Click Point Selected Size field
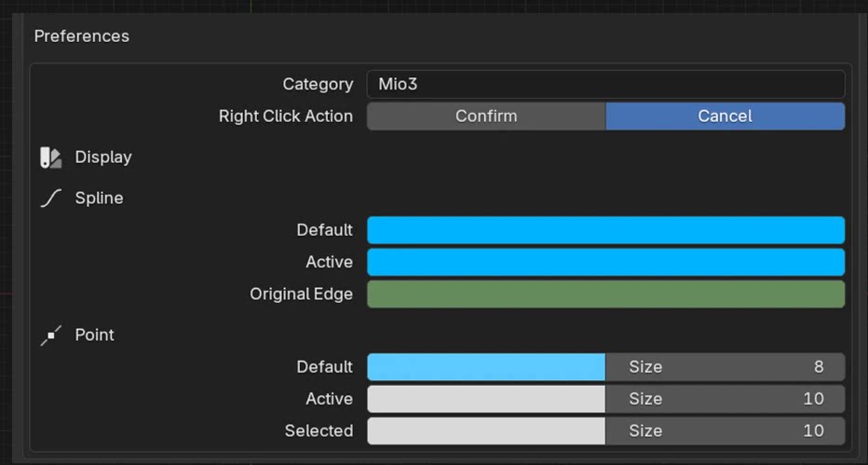This screenshot has width=868, height=465. pyautogui.click(x=725, y=431)
